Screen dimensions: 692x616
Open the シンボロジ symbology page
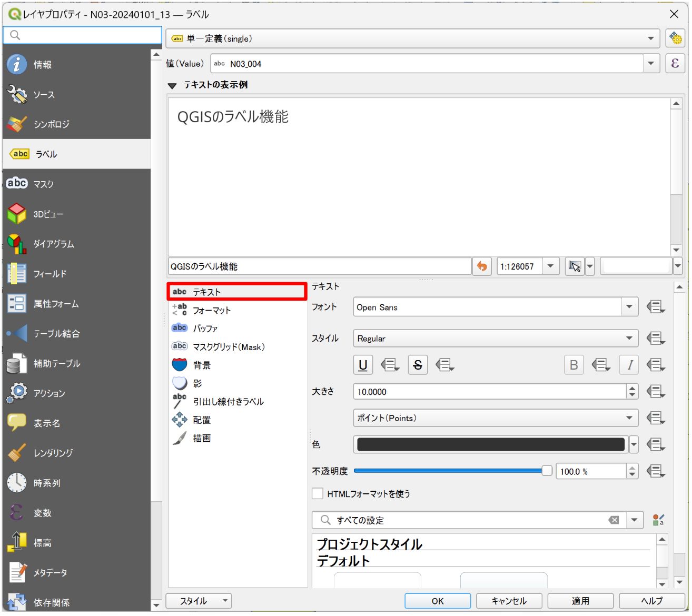pos(76,124)
